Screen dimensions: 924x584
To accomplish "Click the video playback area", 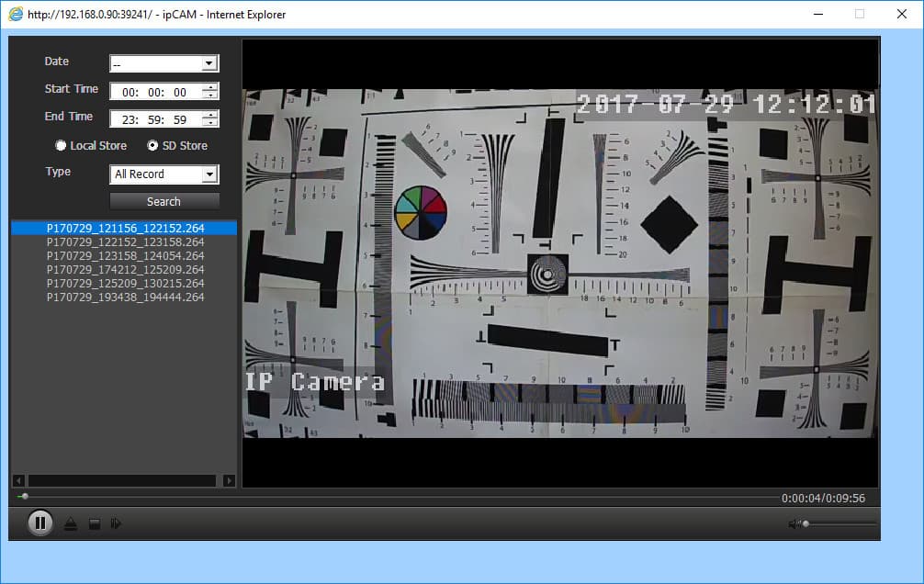I will coord(560,263).
